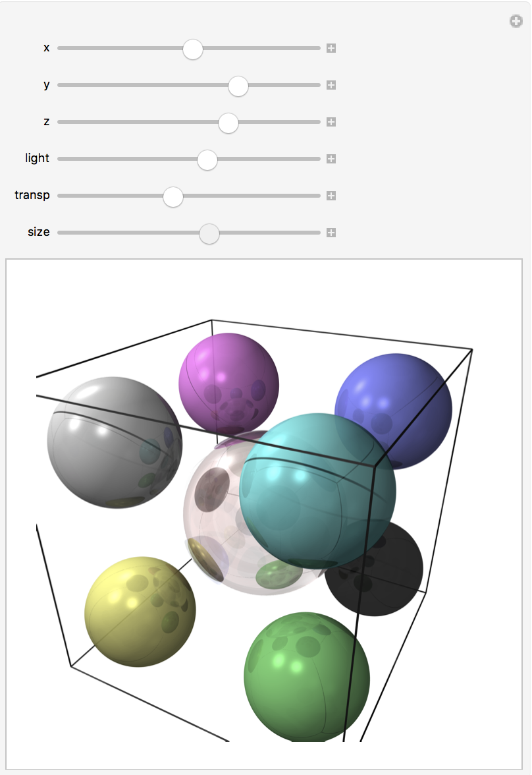532x775 pixels.
Task: Click the light slider thumb
Action: [x=207, y=159]
